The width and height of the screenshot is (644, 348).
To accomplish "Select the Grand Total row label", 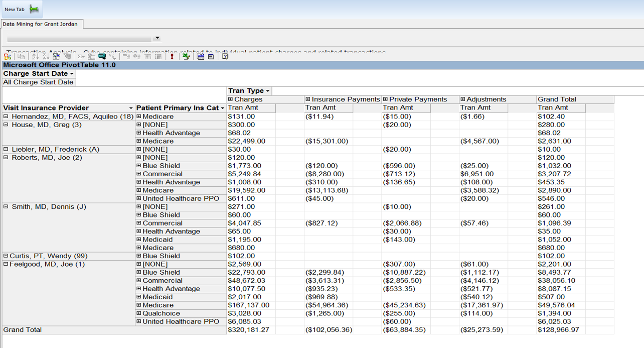I will click(114, 330).
